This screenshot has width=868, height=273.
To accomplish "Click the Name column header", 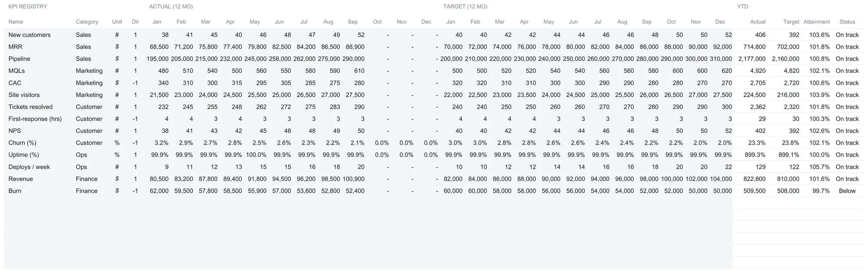I will click(x=16, y=22).
